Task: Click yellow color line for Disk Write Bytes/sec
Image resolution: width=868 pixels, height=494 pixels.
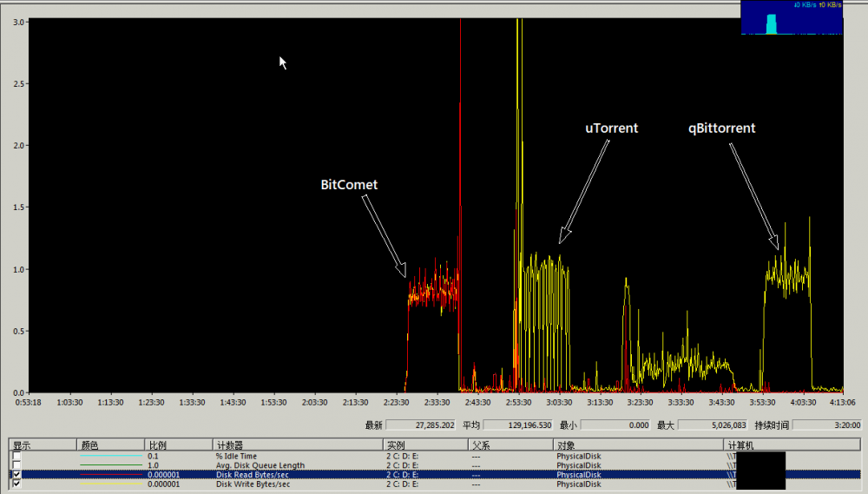Action: (111, 484)
